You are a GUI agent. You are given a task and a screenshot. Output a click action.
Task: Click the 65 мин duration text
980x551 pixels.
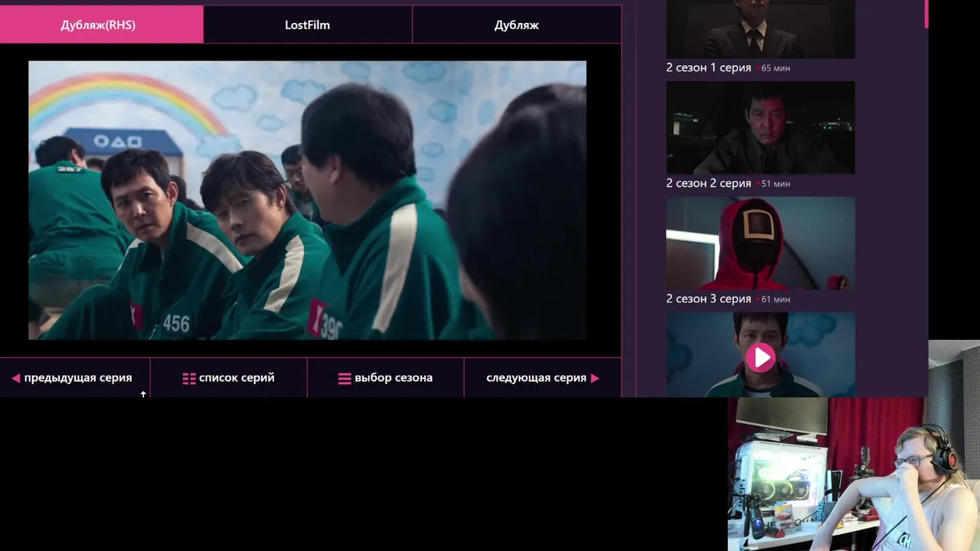pos(776,68)
